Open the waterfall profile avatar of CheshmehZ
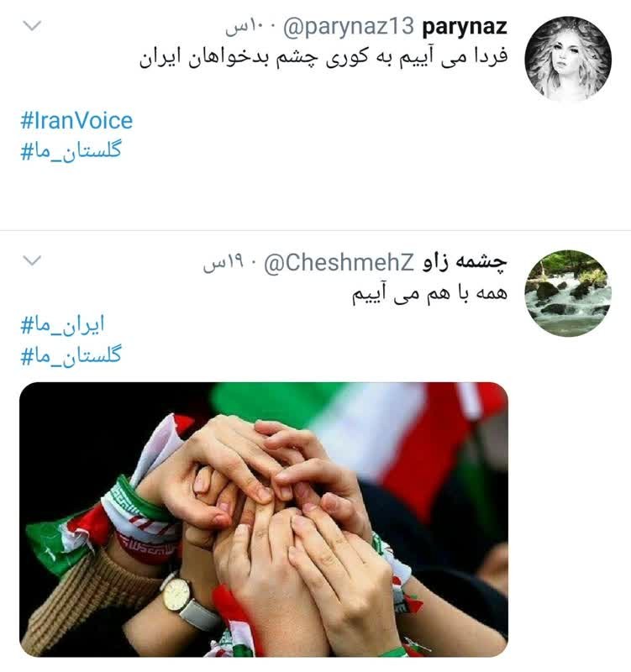 [568, 293]
